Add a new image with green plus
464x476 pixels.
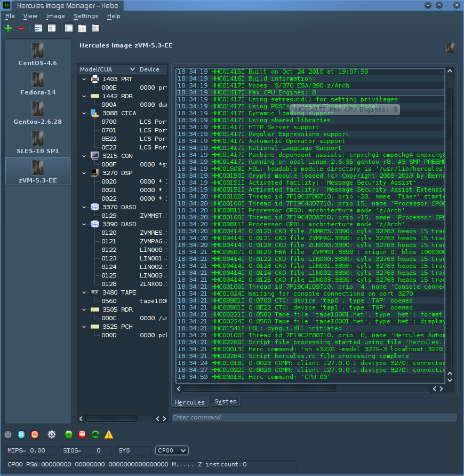coord(8,28)
